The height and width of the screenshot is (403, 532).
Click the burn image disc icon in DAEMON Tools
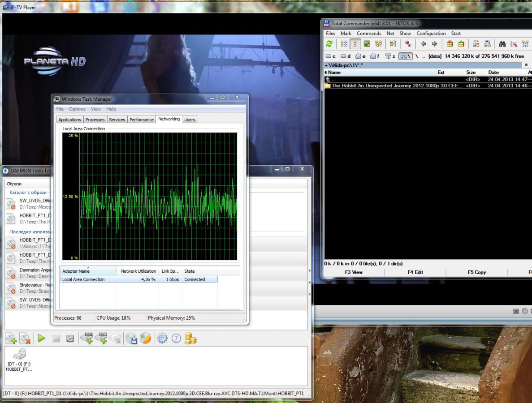[x=146, y=338]
